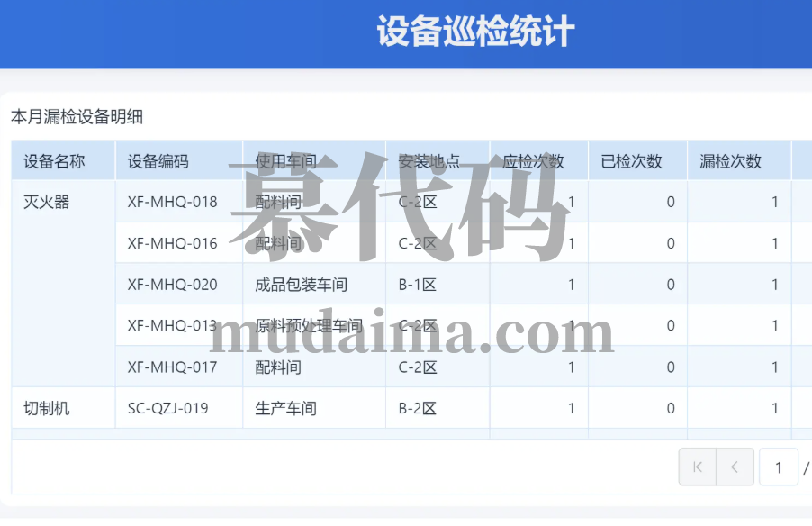The image size is (812, 526).
Task: Click the 灭火器 device name cell
Action: point(47,202)
